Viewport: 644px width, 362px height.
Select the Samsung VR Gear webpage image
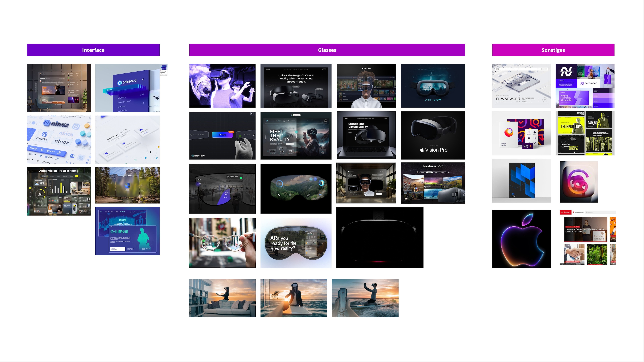click(296, 86)
